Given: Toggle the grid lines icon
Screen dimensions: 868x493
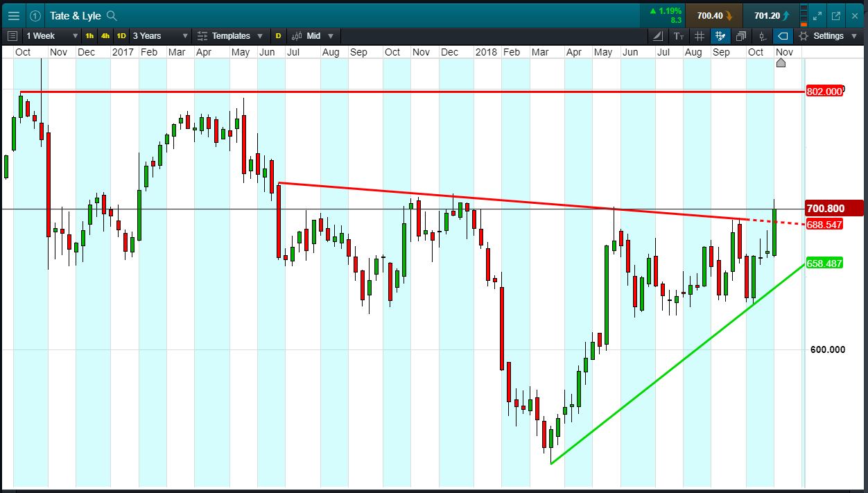Looking at the screenshot, I should (x=700, y=36).
